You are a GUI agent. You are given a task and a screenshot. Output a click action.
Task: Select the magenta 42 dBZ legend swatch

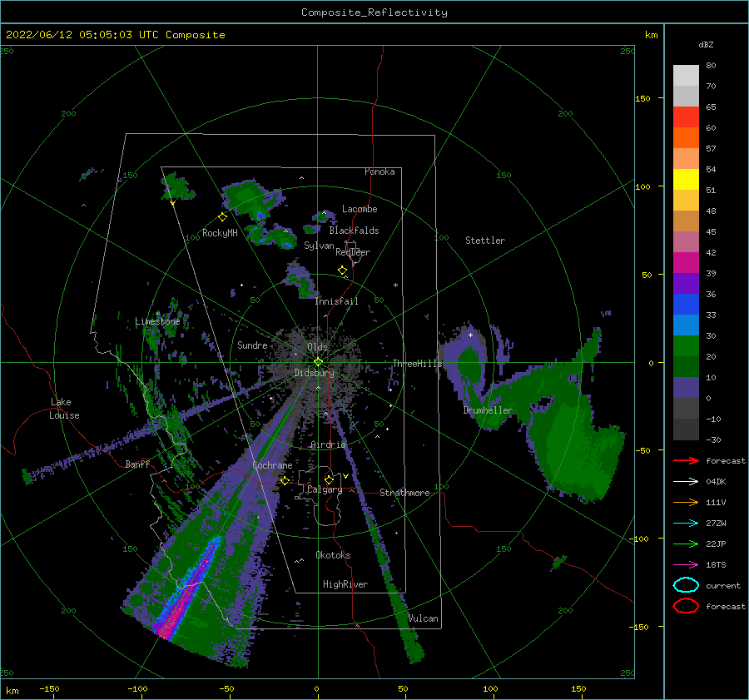686,262
